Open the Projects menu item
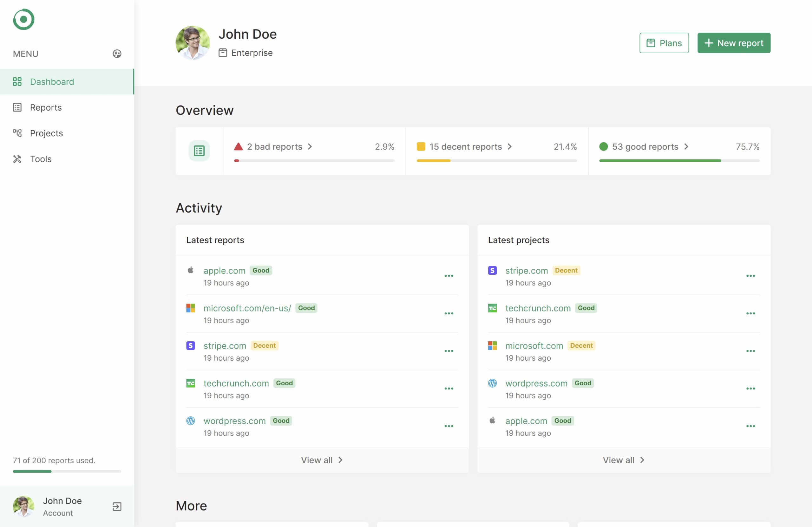 (46, 133)
